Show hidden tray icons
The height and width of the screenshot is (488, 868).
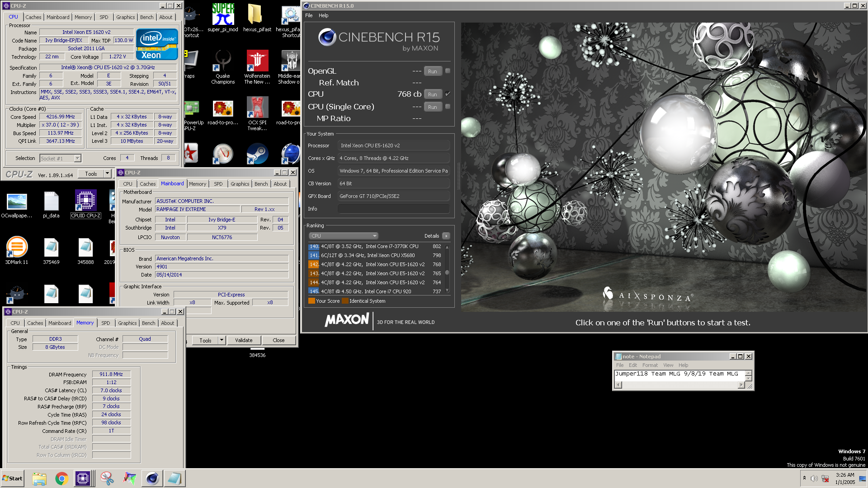click(804, 478)
